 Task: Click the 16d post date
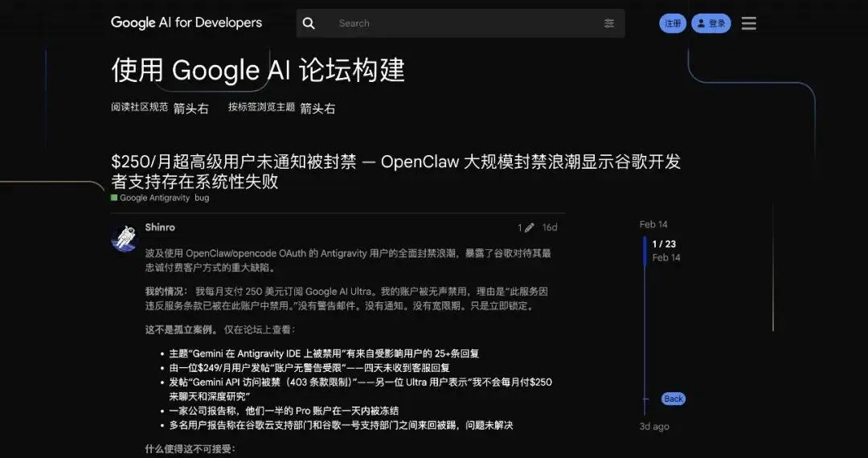(550, 228)
